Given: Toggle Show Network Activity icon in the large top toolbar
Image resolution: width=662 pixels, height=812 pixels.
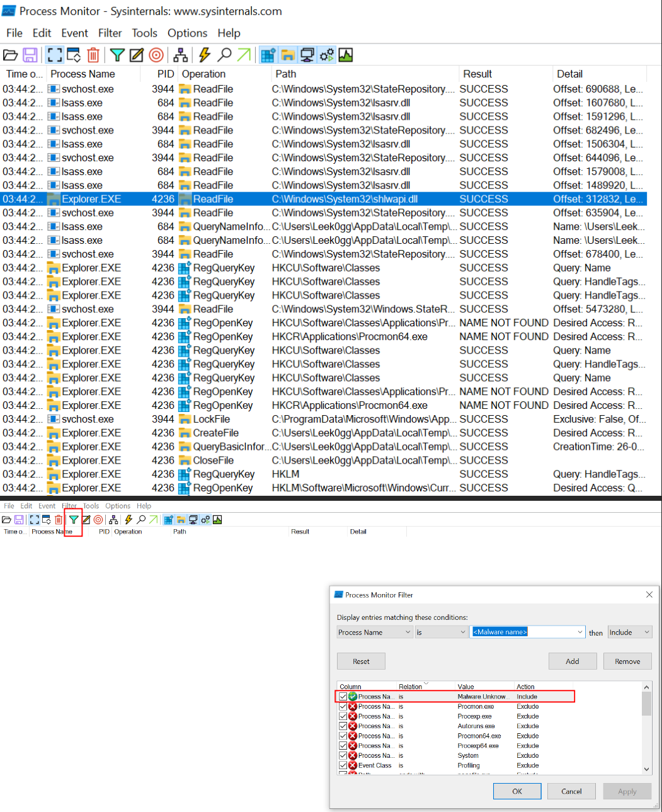Looking at the screenshot, I should 307,55.
